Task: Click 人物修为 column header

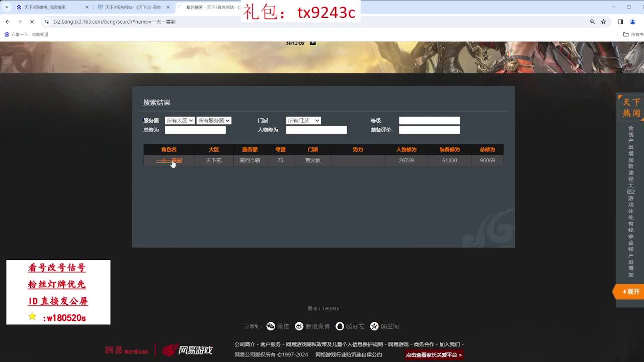Action: coord(407,149)
